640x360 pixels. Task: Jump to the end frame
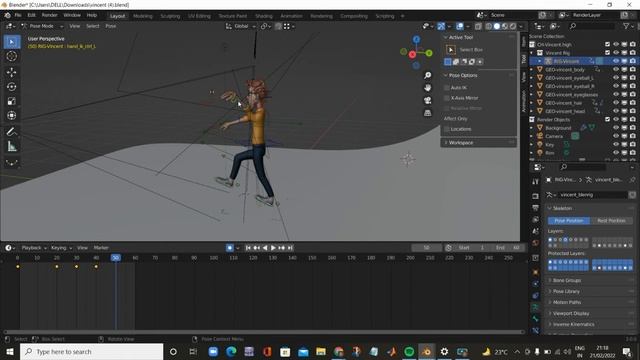[x=290, y=248]
